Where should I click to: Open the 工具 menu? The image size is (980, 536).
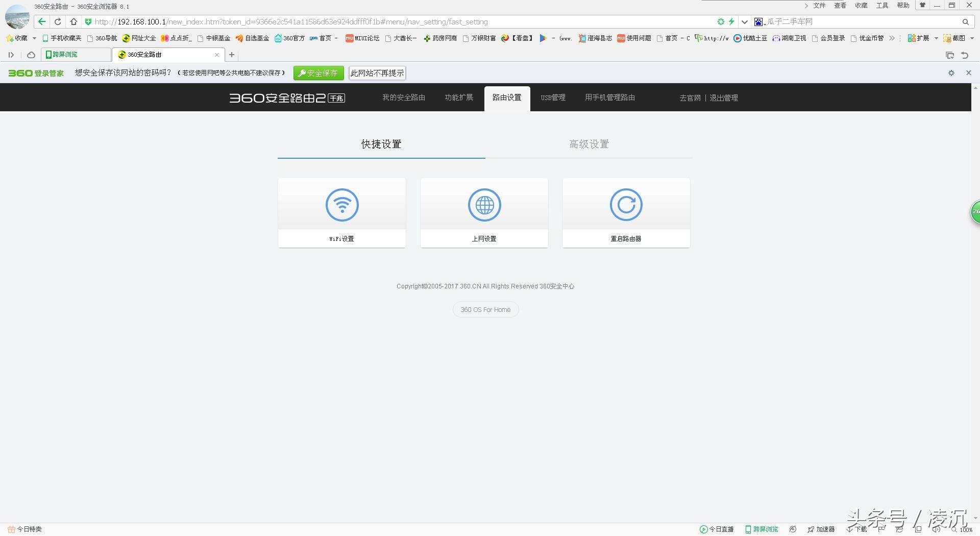coord(882,6)
